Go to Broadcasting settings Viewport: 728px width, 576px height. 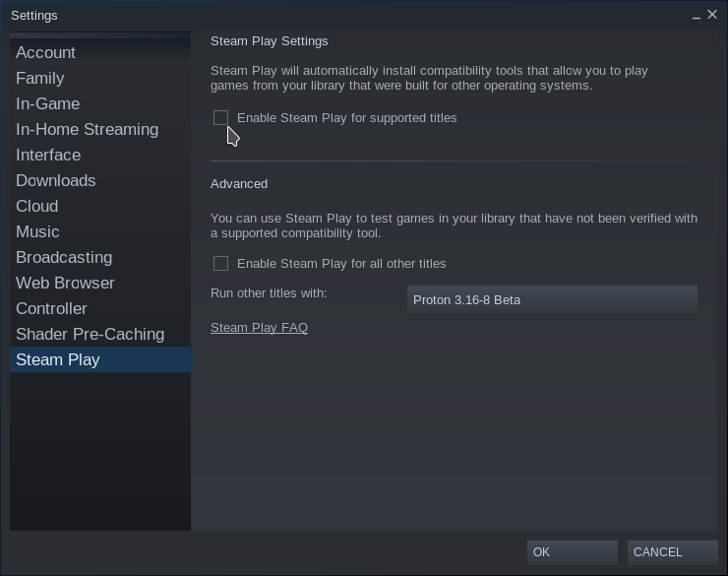tap(100, 257)
